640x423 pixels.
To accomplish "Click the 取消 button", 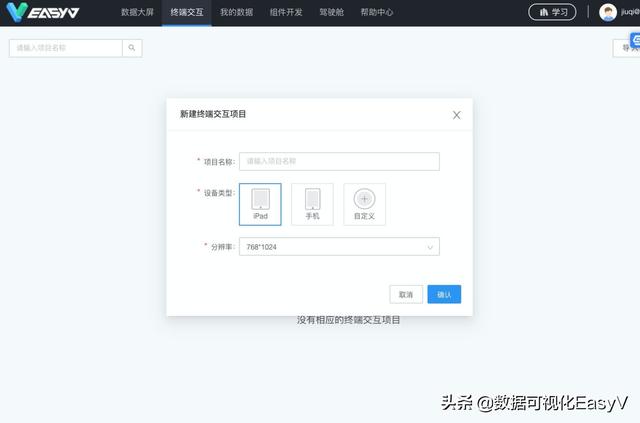I will pos(406,294).
